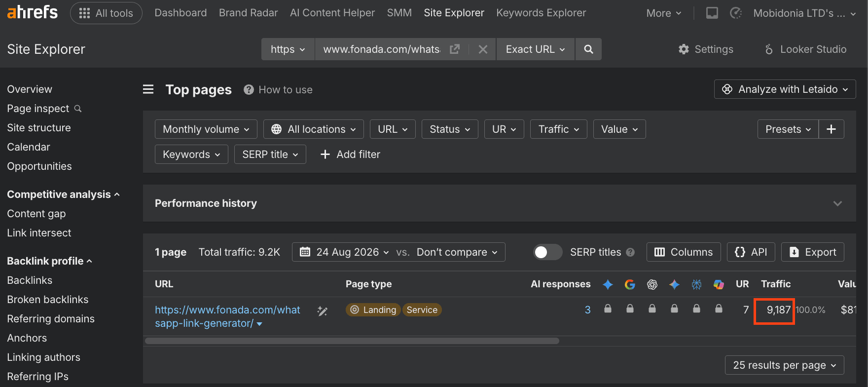Viewport: 868px width, 387px height.
Task: Click Page inspect search icon in sidebar
Action: click(x=77, y=109)
